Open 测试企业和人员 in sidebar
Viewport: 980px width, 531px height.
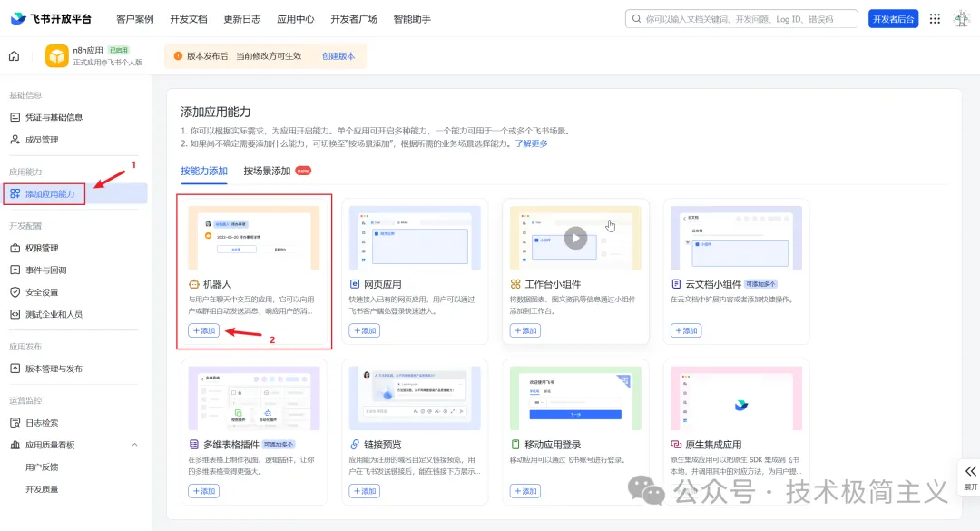52,314
